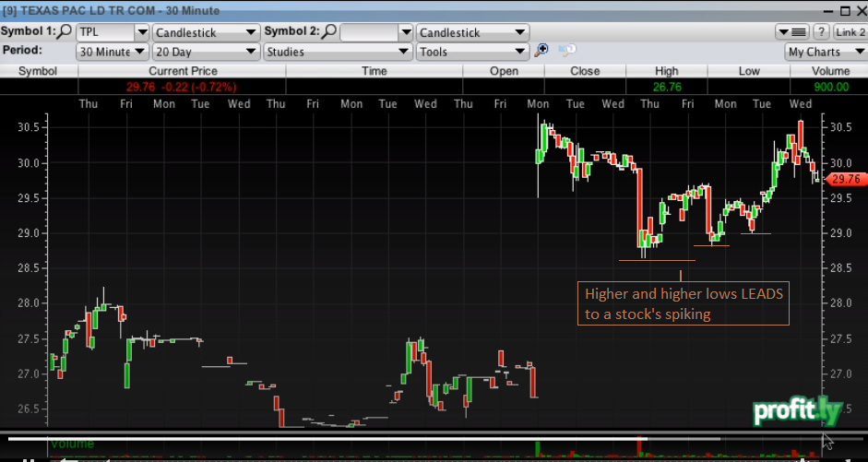Click the Volume label on the lower panel
Image resolution: width=868 pixels, height=462 pixels.
click(x=72, y=444)
